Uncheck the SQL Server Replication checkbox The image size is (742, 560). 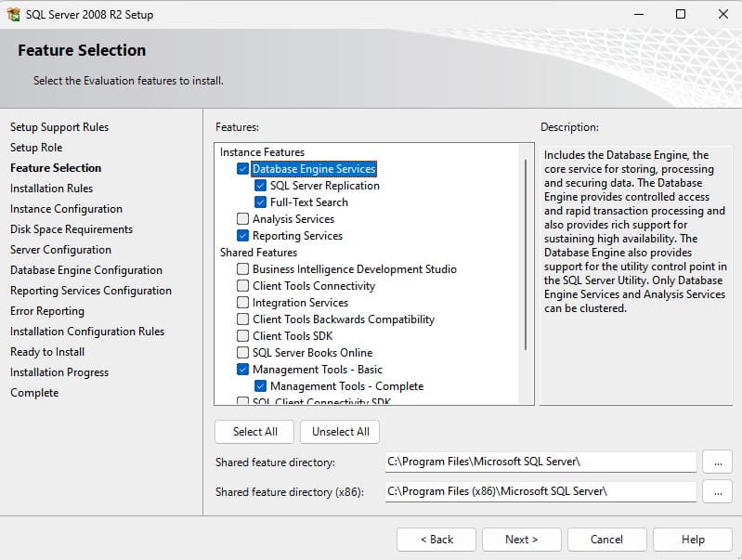[x=261, y=186]
